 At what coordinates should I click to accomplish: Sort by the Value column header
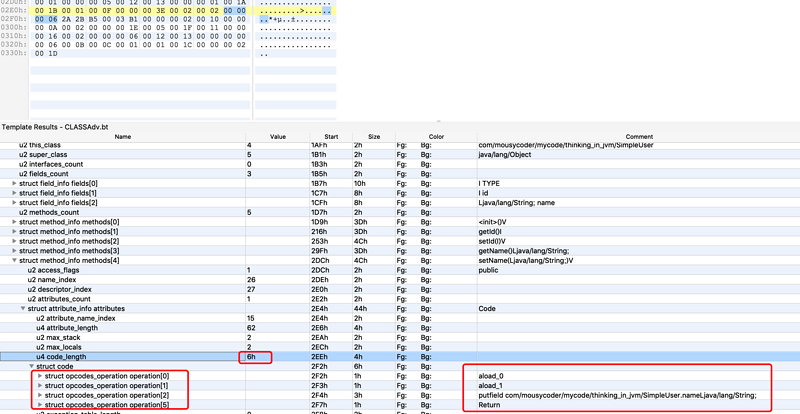[278, 137]
